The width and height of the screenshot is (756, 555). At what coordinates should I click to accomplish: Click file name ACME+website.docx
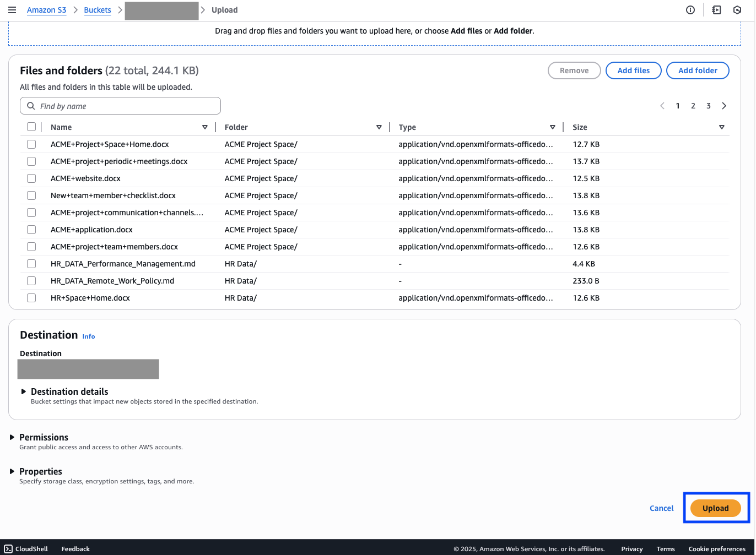[85, 178]
